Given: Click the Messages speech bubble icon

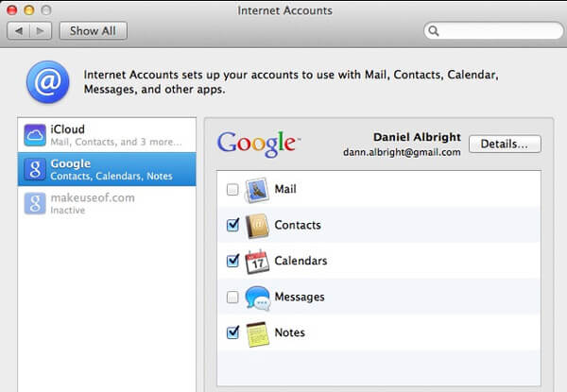Looking at the screenshot, I should 257,298.
